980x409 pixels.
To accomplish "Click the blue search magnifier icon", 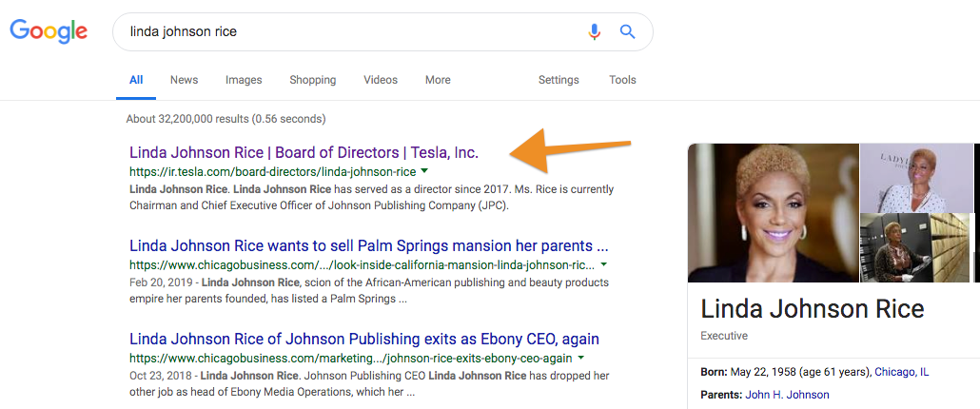I will point(628,31).
